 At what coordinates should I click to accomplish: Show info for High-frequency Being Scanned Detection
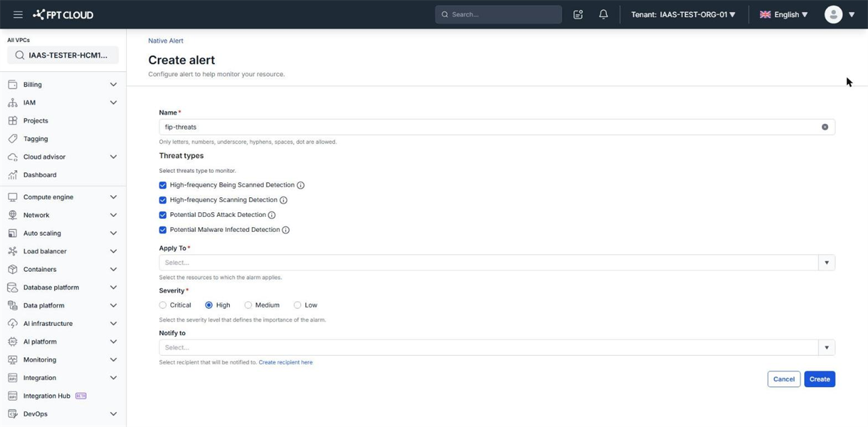point(300,185)
